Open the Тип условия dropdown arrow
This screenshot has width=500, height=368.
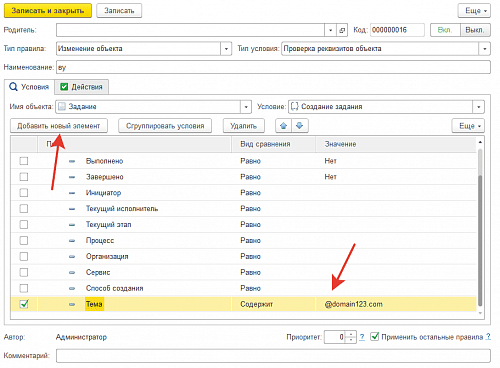coord(485,49)
